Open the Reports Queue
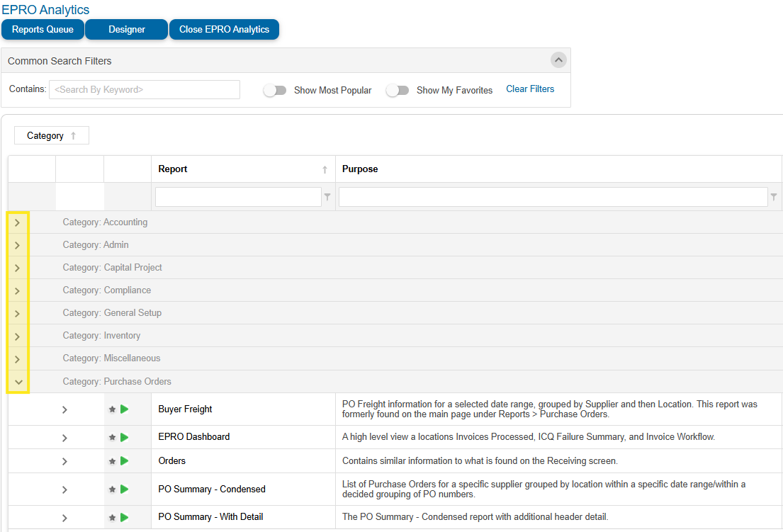 (43, 30)
